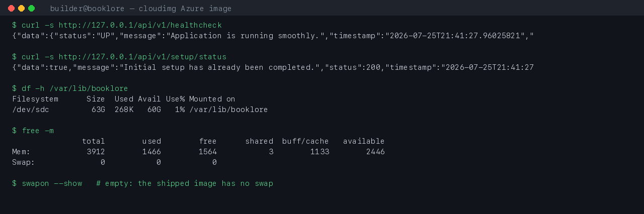This screenshot has height=214, width=644.
Task: Click the '/dev/sdc' filesystem entry
Action: 31,110
